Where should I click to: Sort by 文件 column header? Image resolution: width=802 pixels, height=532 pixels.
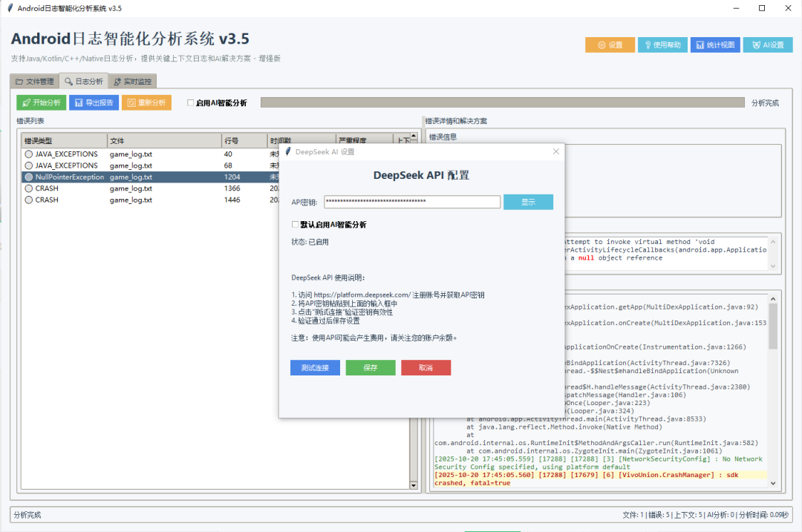[164, 140]
